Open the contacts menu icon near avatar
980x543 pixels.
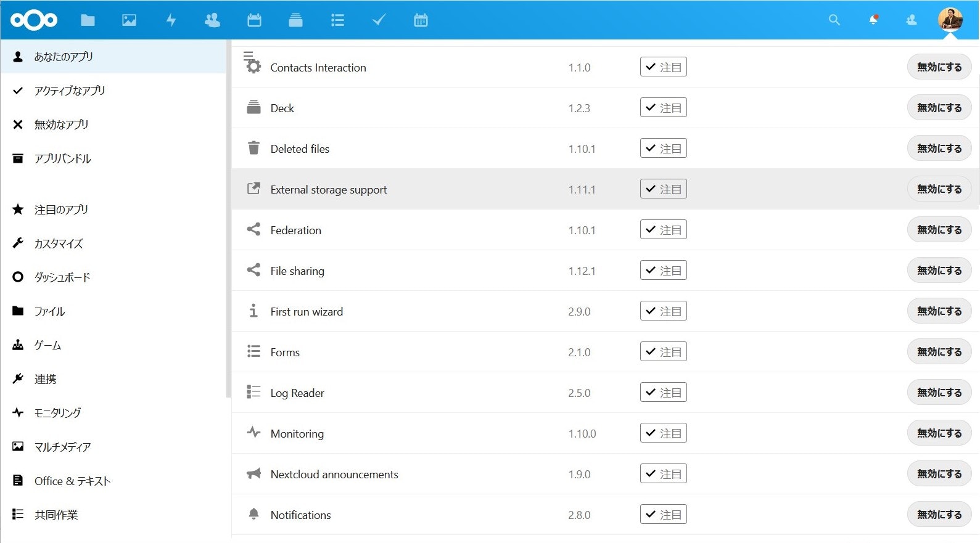point(912,20)
